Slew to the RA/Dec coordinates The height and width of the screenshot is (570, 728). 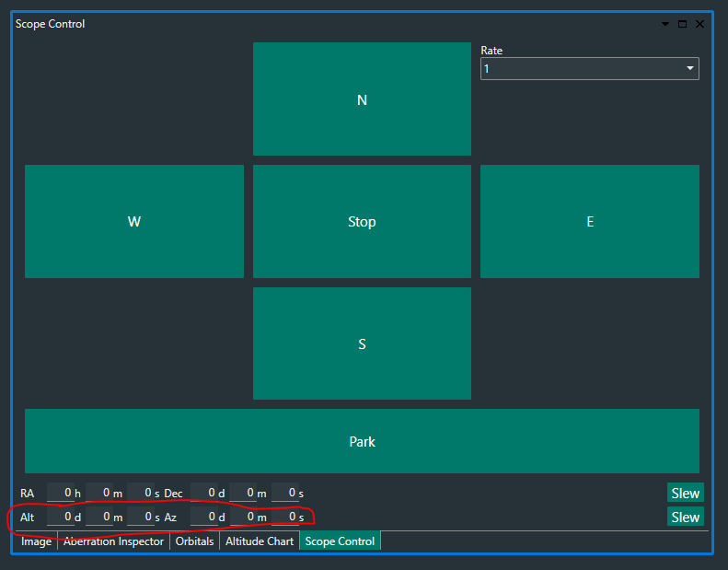click(x=686, y=493)
